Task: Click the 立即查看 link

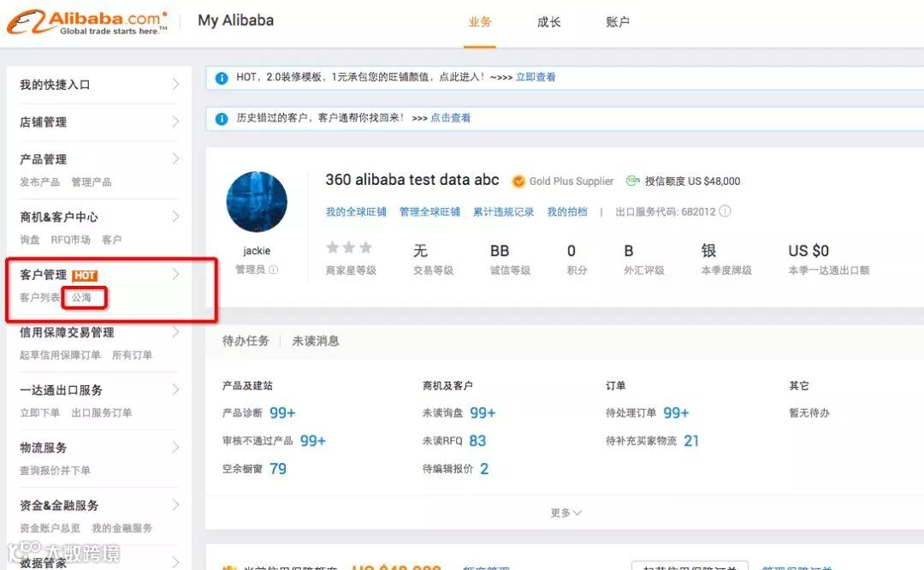Action: [536, 77]
